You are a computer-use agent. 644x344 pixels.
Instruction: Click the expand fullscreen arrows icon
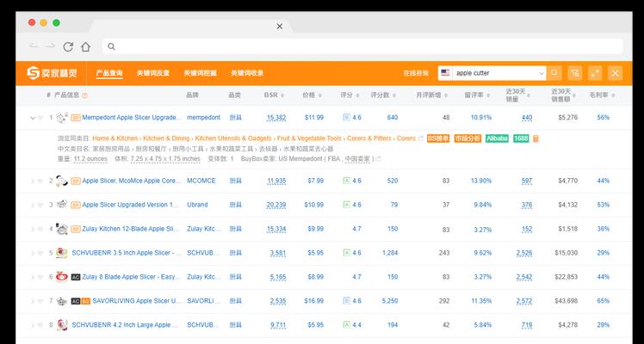595,73
